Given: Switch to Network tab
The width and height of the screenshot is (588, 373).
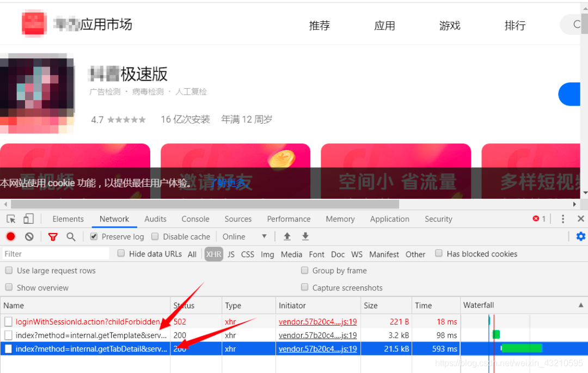Looking at the screenshot, I should [114, 219].
